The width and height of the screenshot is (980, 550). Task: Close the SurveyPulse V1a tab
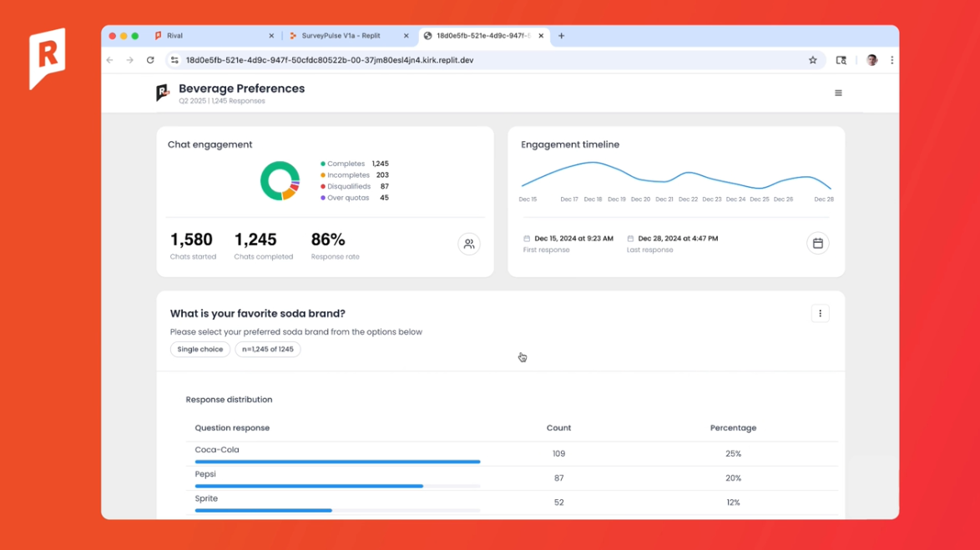(407, 36)
